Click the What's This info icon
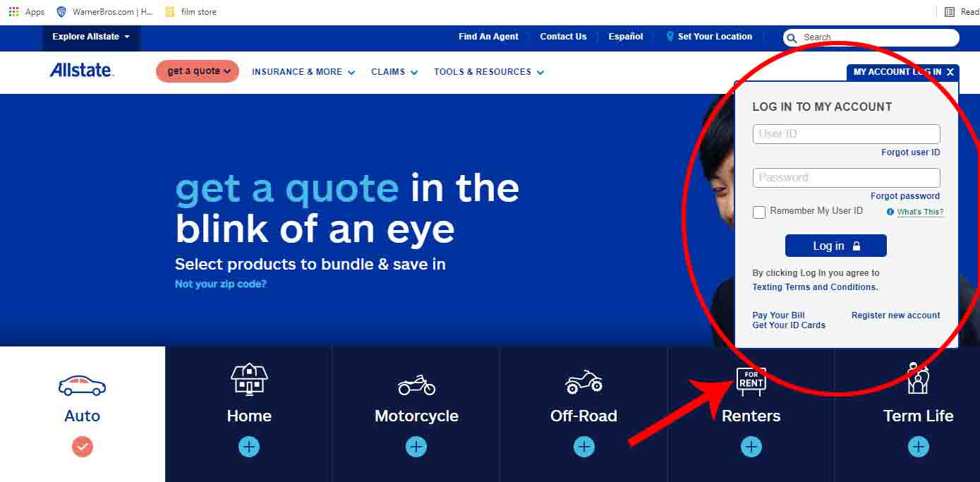Screen dimensions: 980x482 pos(890,212)
